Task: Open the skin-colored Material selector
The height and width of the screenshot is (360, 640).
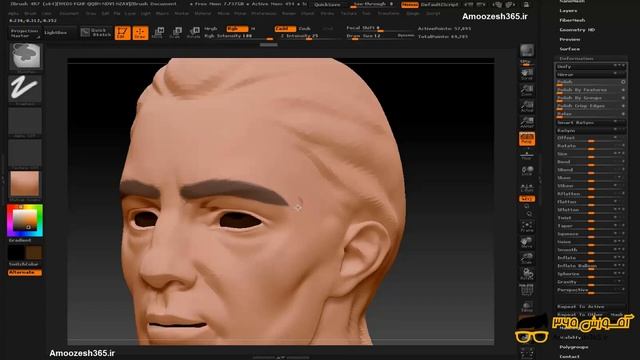Action: coord(25,184)
